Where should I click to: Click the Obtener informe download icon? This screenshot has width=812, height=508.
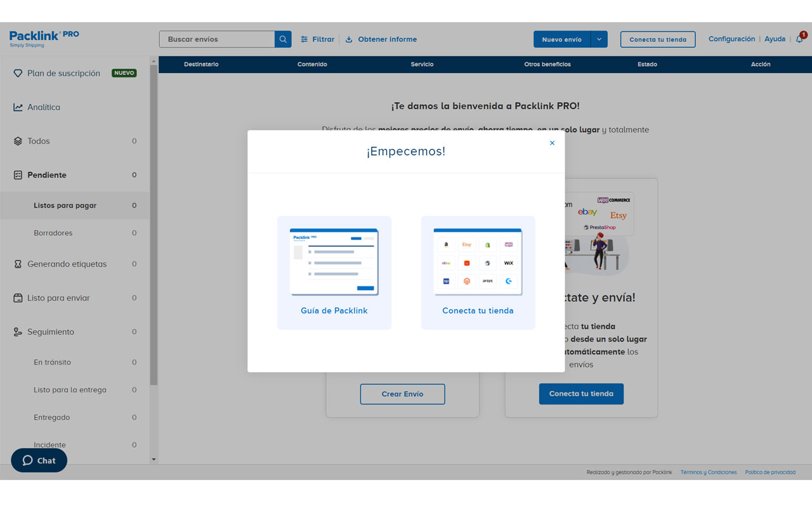click(349, 39)
